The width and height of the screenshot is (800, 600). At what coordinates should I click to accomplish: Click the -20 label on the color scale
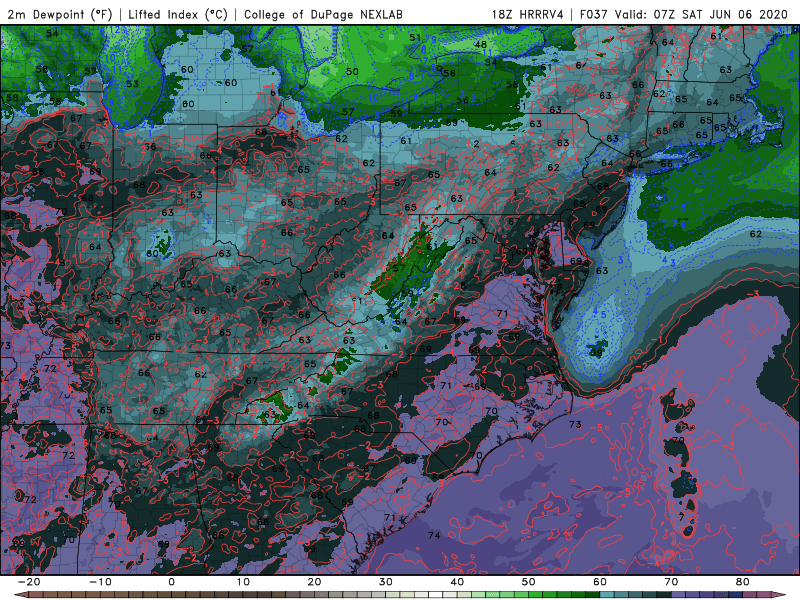point(29,582)
